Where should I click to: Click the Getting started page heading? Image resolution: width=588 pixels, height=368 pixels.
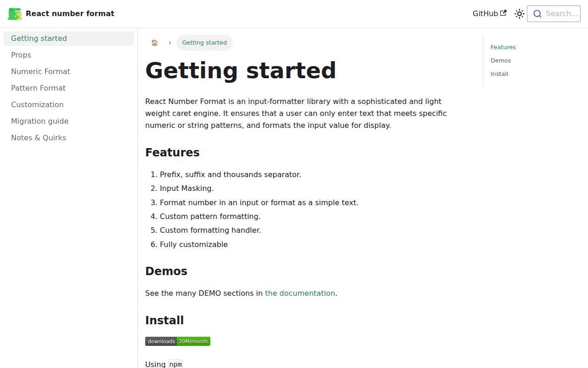point(241,71)
